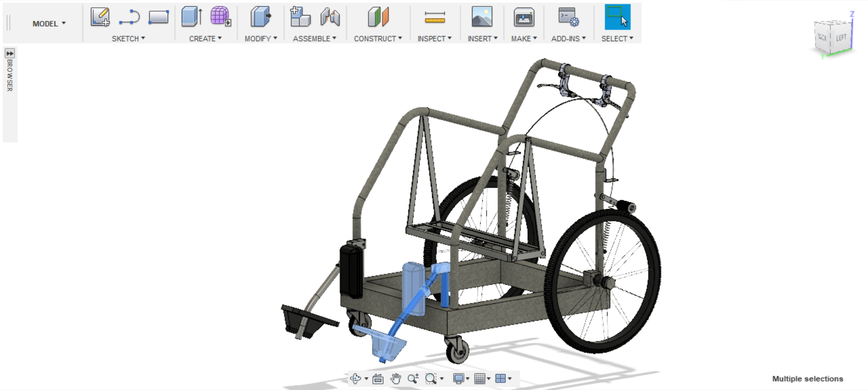Image resolution: width=868 pixels, height=390 pixels.
Task: Open the Orbit type dropdown arrow
Action: tap(366, 379)
